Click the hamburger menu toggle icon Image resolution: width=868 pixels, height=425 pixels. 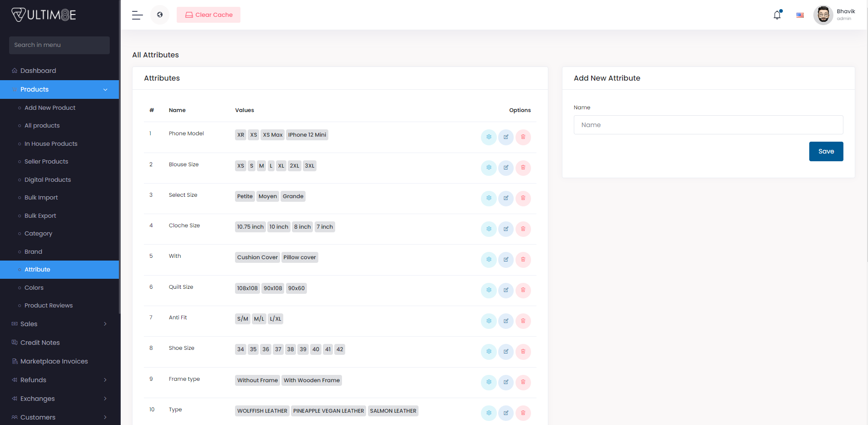tap(137, 15)
